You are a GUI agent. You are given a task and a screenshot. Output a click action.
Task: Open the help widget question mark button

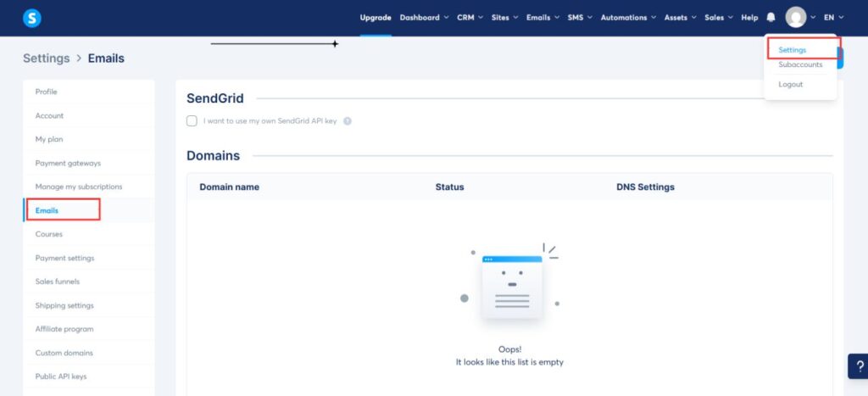click(x=856, y=365)
